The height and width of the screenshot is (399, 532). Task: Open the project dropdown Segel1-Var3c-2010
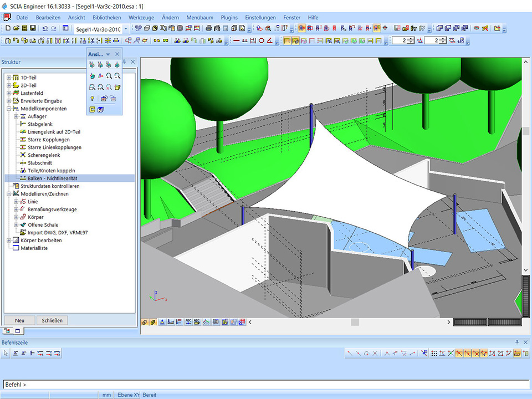[126, 29]
